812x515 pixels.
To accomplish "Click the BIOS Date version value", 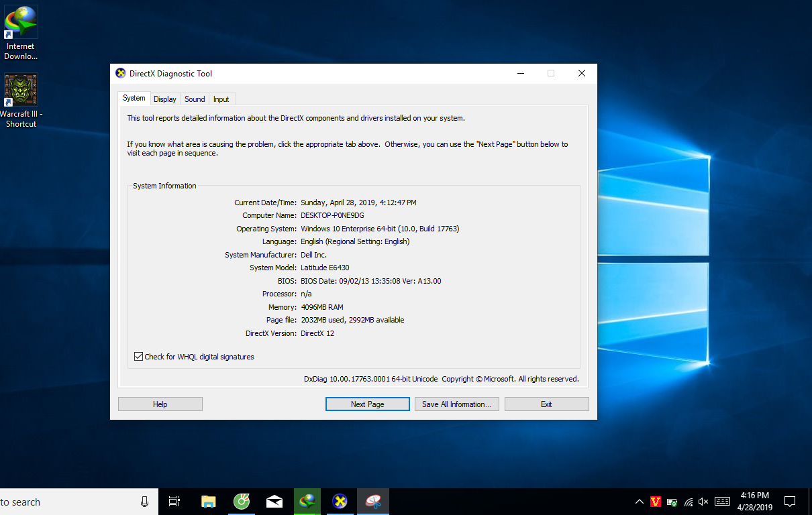I will pyautogui.click(x=371, y=281).
